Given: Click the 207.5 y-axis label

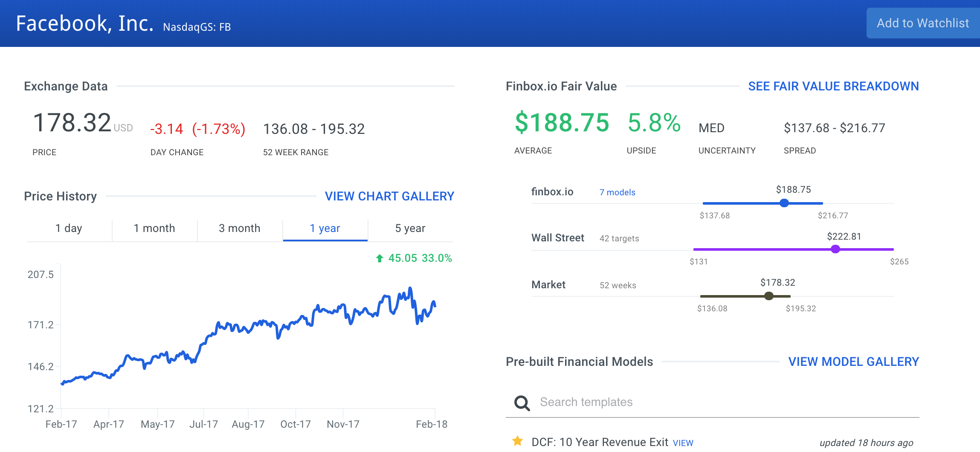Looking at the screenshot, I should 41,275.
